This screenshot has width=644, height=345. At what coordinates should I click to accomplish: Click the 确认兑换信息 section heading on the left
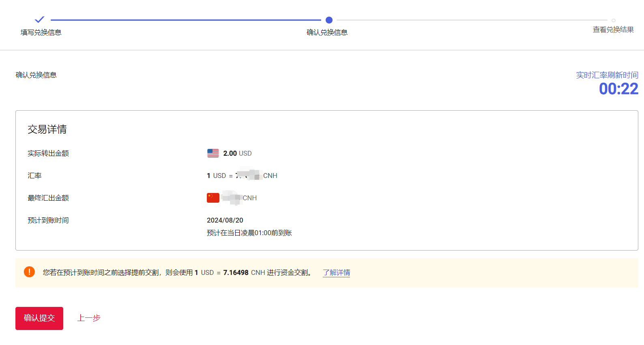(36, 75)
